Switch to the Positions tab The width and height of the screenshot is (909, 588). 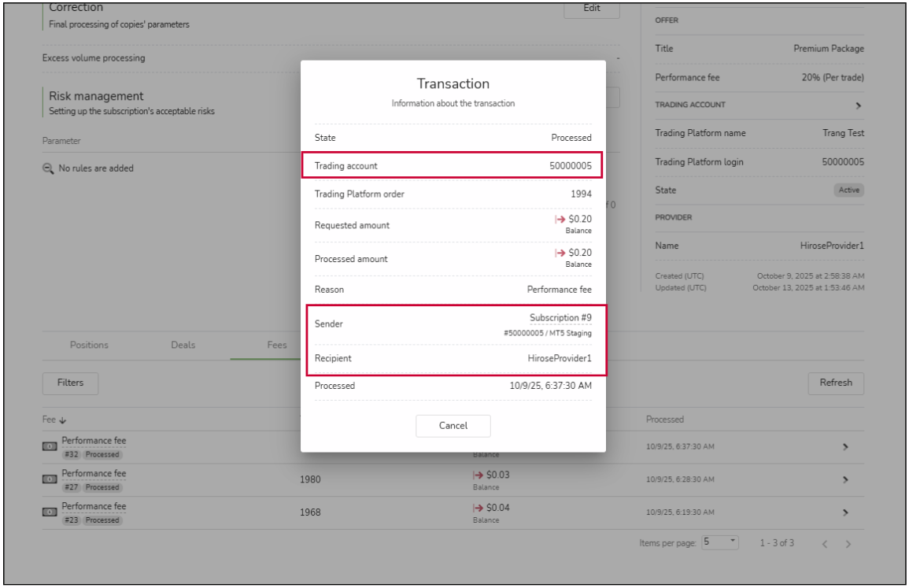pyautogui.click(x=89, y=345)
